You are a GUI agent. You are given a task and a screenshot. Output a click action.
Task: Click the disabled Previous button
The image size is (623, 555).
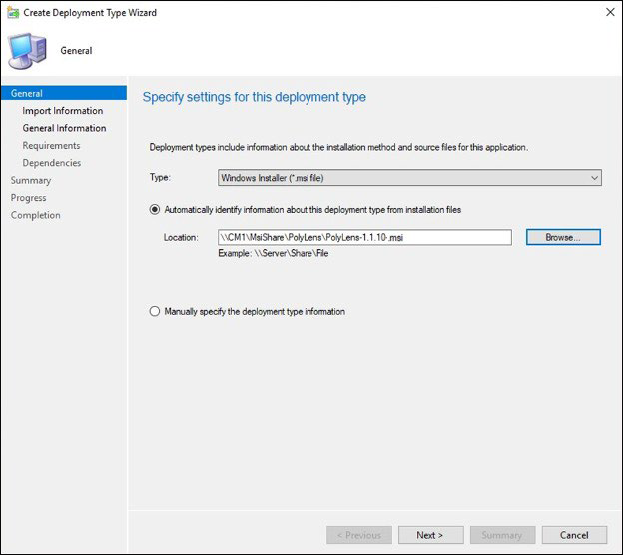click(x=359, y=535)
